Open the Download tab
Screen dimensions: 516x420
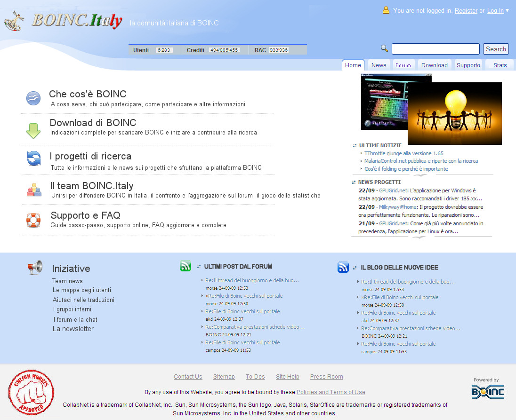434,65
